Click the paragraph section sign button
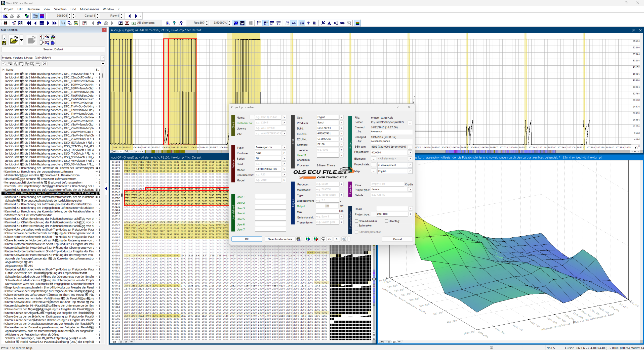The image size is (644, 350). [x=337, y=239]
